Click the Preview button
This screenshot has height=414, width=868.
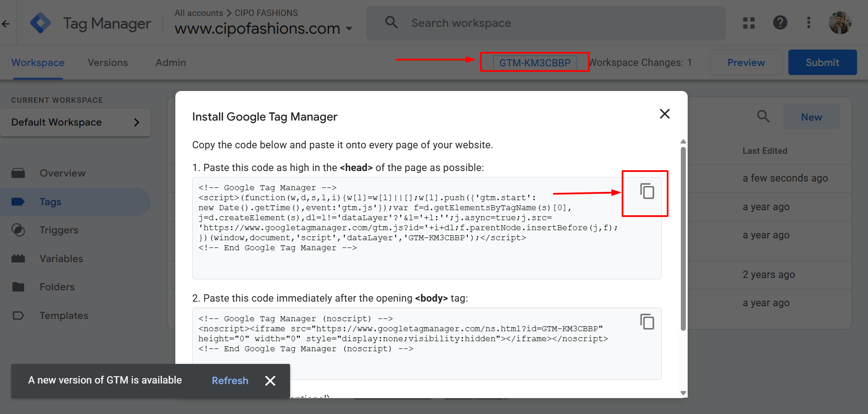point(745,63)
